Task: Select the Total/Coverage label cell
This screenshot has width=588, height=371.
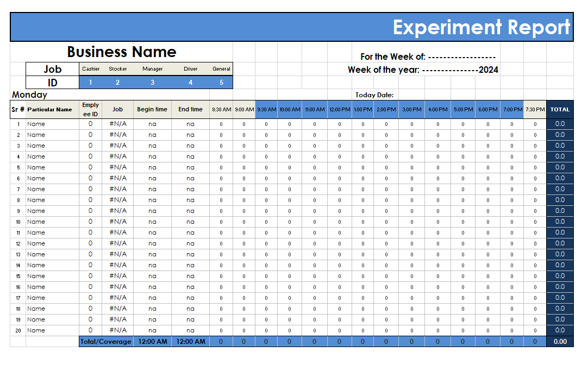Action: click(x=106, y=342)
